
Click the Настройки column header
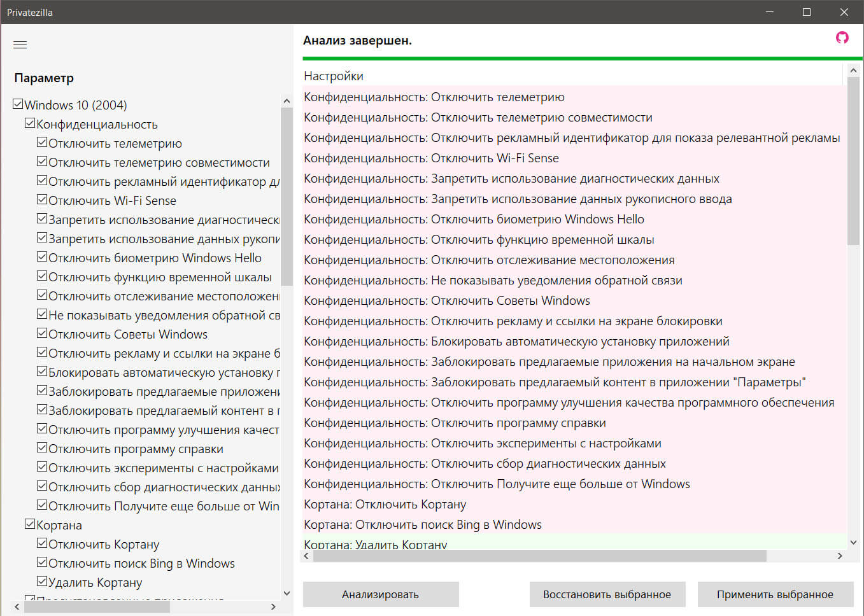click(572, 76)
